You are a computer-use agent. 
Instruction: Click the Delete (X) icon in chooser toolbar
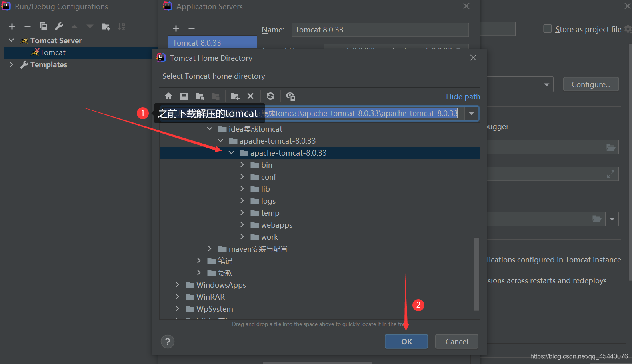point(250,96)
